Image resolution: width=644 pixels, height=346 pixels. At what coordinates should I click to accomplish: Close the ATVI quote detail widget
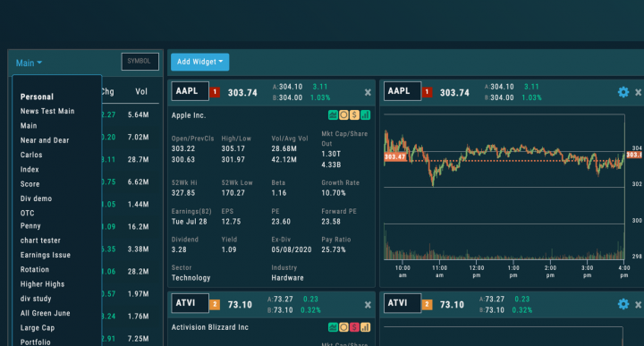pos(368,305)
